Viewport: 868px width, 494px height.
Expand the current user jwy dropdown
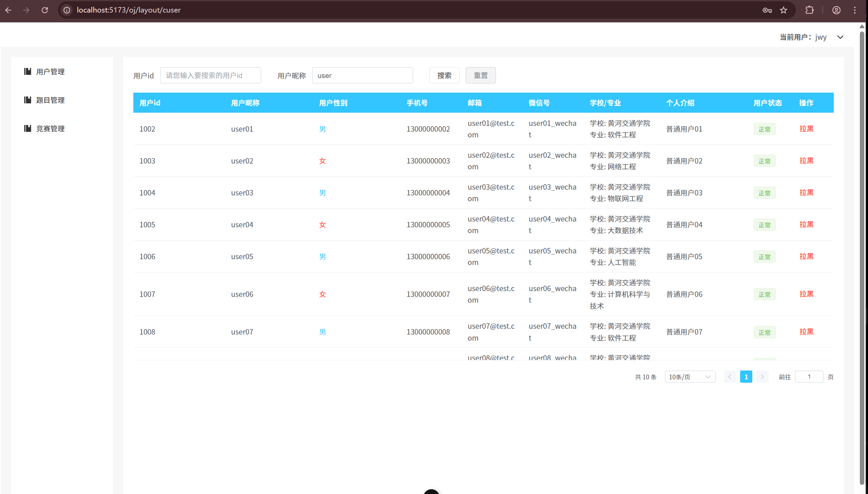840,37
